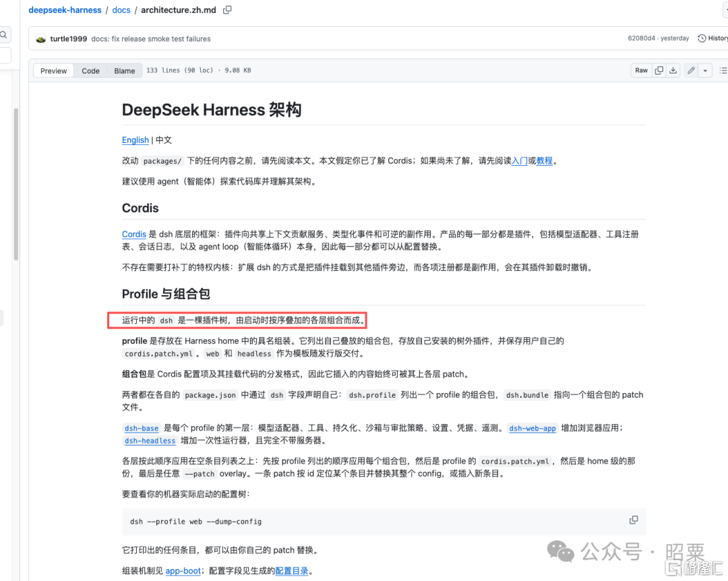Switch to the Blame tab
This screenshot has height=581, width=728.
pos(125,71)
